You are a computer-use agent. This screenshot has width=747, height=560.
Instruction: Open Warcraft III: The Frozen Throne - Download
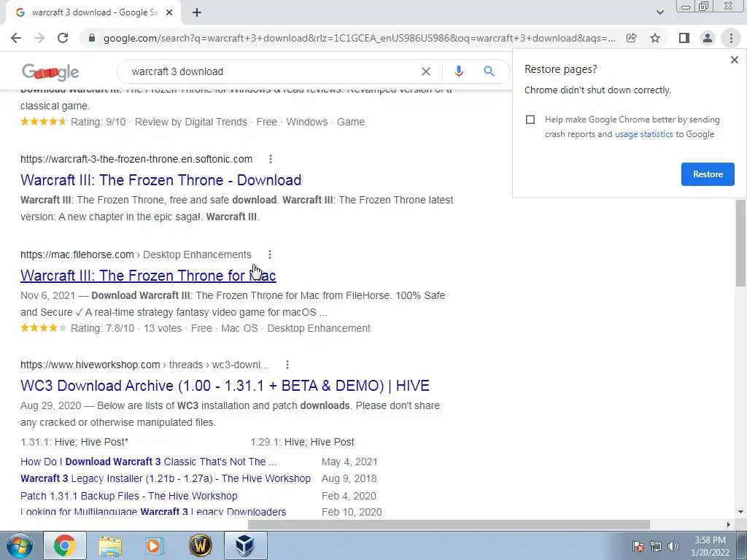coord(160,180)
